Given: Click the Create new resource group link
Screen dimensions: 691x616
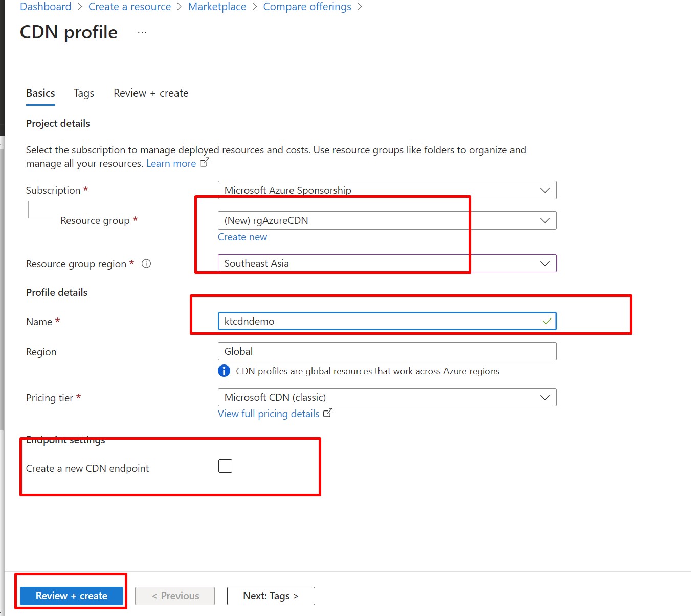Looking at the screenshot, I should point(242,237).
